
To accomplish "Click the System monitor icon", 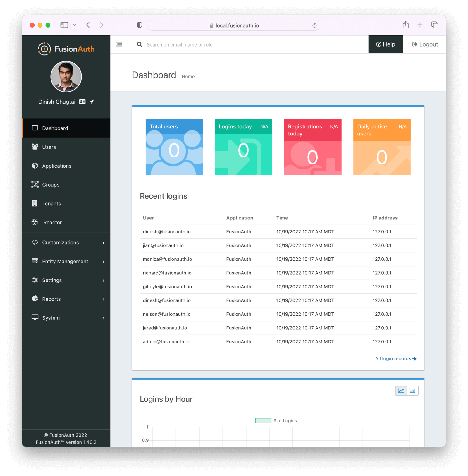I will pos(35,317).
